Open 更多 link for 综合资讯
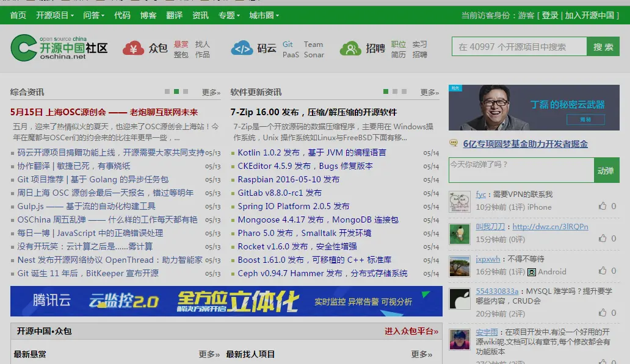The height and width of the screenshot is (364, 630). click(x=211, y=92)
